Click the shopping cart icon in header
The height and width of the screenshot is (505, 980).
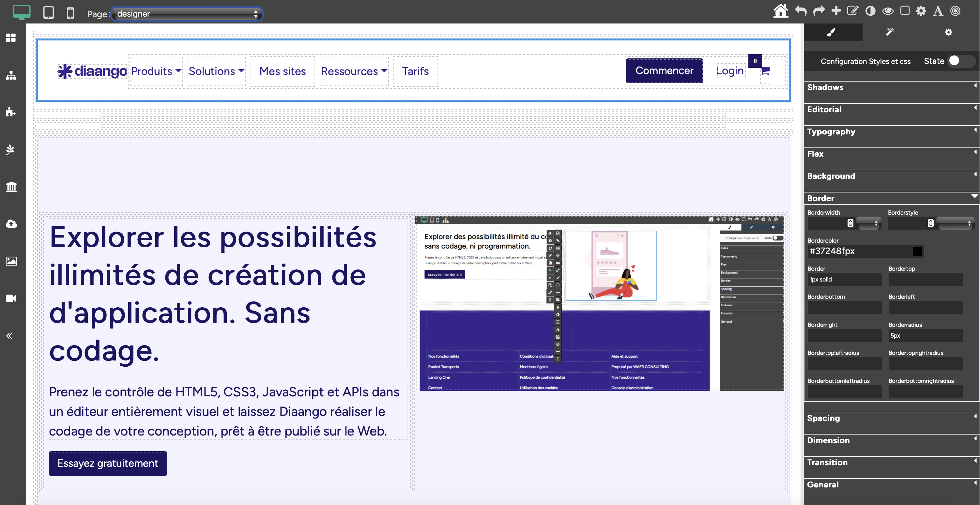coord(765,71)
